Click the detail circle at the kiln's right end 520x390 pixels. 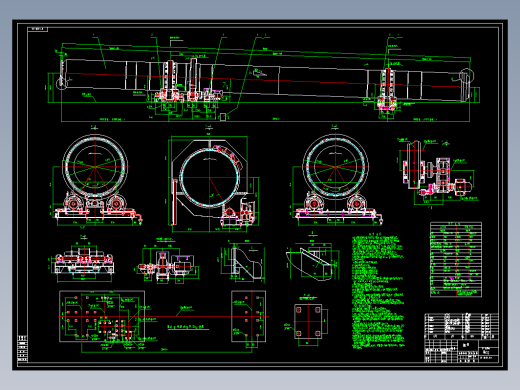point(467,75)
